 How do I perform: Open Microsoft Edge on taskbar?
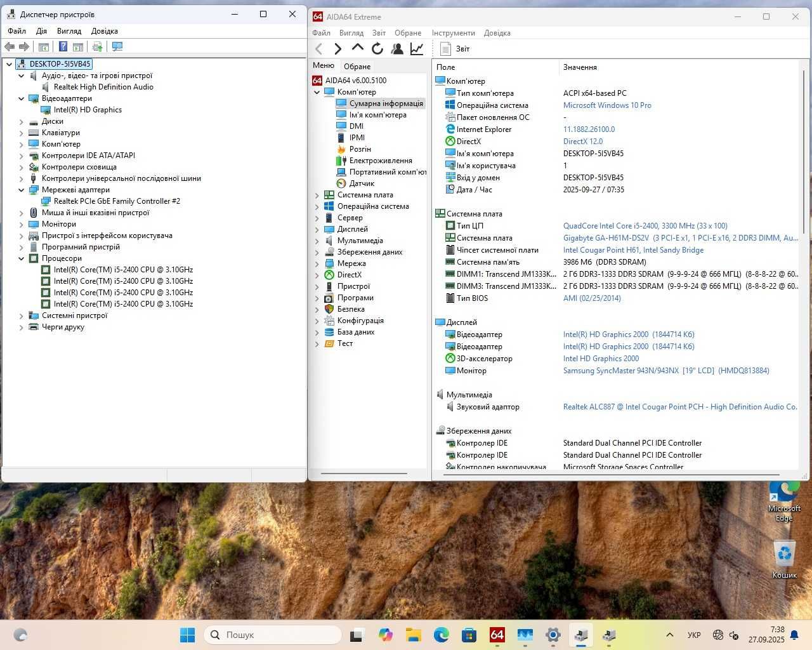(441, 635)
